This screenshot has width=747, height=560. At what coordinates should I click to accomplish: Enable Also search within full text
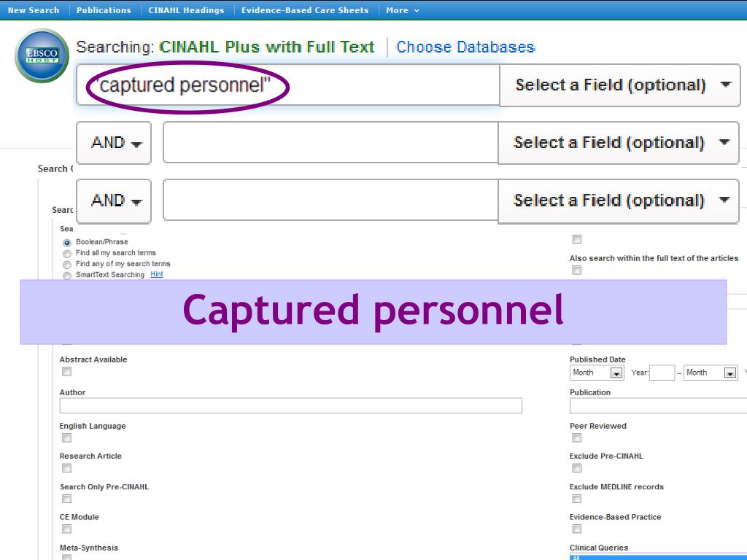[x=577, y=270]
